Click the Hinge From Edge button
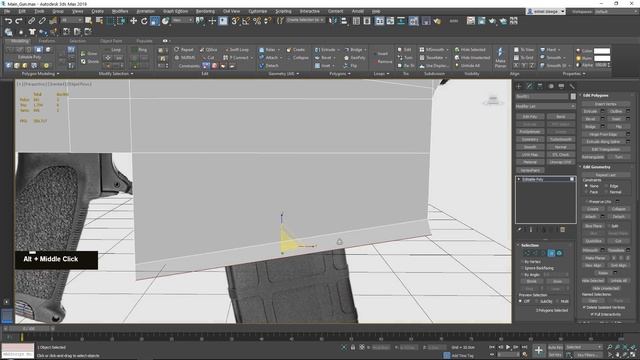 pos(602,134)
